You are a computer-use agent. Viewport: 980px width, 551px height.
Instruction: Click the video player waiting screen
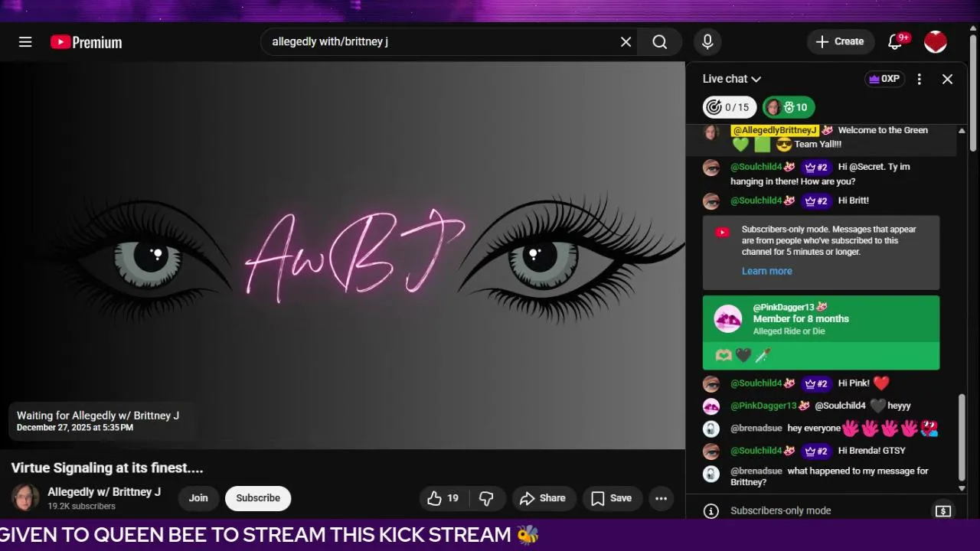[x=342, y=256]
